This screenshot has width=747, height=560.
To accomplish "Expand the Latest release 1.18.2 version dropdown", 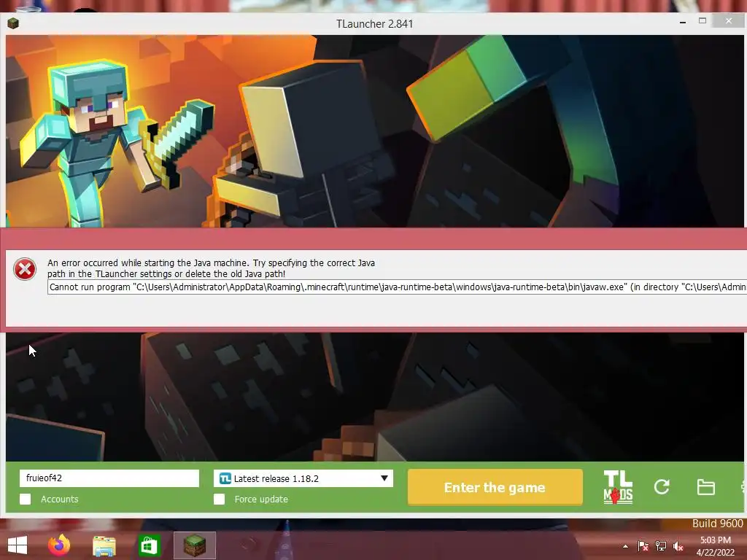I will pos(303,478).
